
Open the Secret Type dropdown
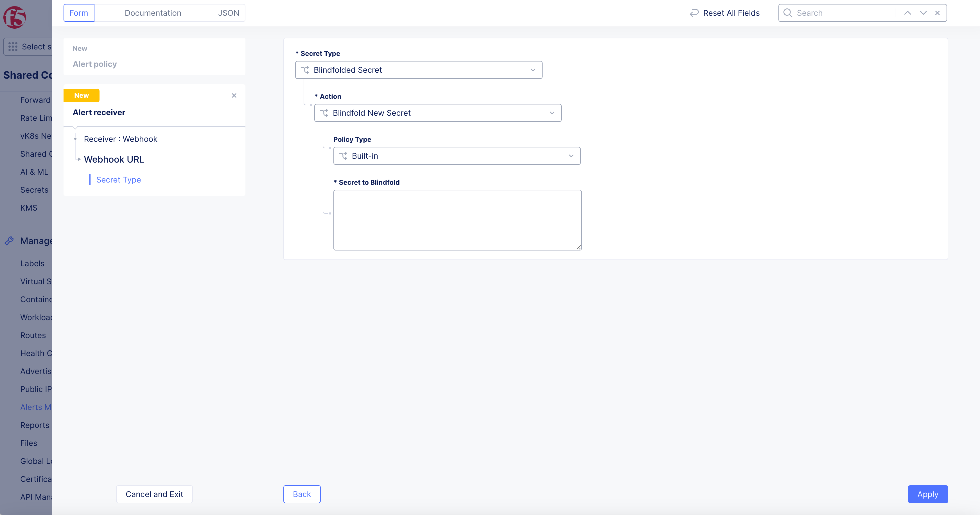pyautogui.click(x=419, y=70)
